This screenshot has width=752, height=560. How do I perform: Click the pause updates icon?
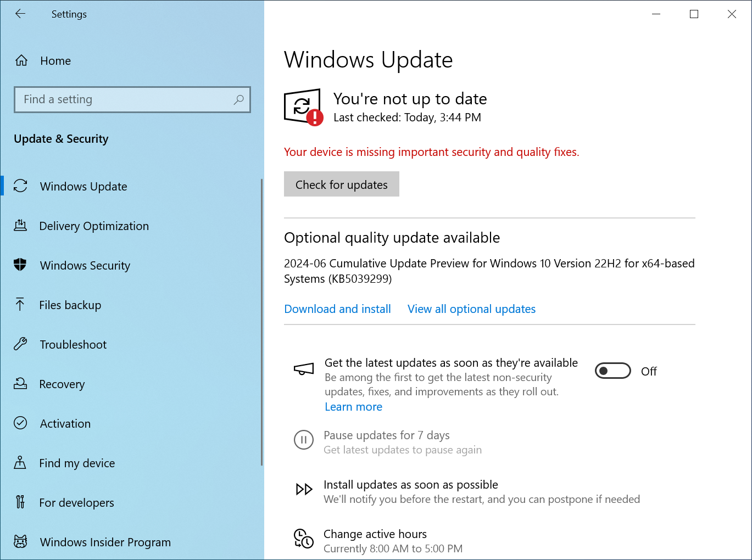[304, 440]
